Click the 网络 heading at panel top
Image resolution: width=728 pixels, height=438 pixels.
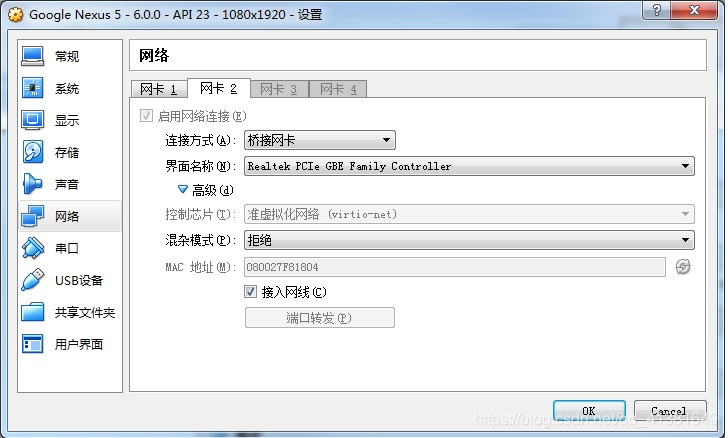pyautogui.click(x=154, y=55)
